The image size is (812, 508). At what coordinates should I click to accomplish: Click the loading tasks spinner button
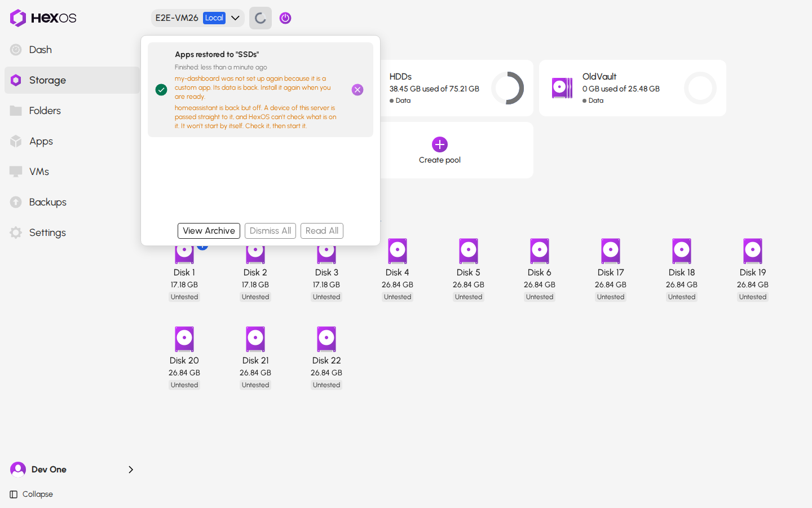click(261, 18)
